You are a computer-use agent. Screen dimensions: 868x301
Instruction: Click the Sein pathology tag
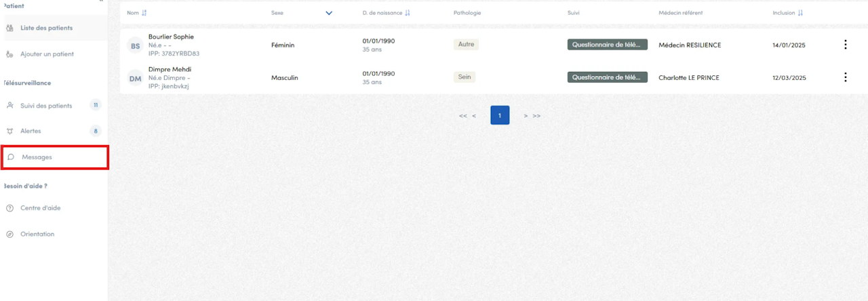[x=465, y=77]
